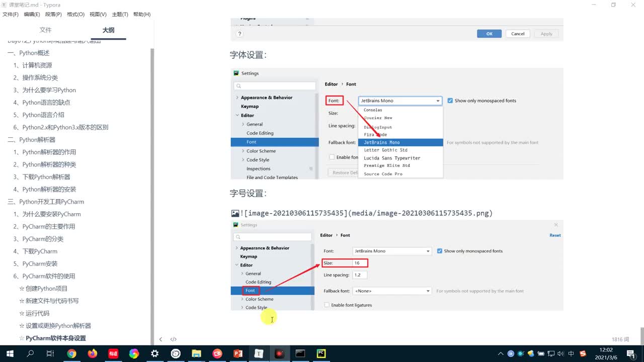Image resolution: width=644 pixels, height=362 pixels.
Task: Open Task View on the taskbar
Action: click(x=50, y=353)
